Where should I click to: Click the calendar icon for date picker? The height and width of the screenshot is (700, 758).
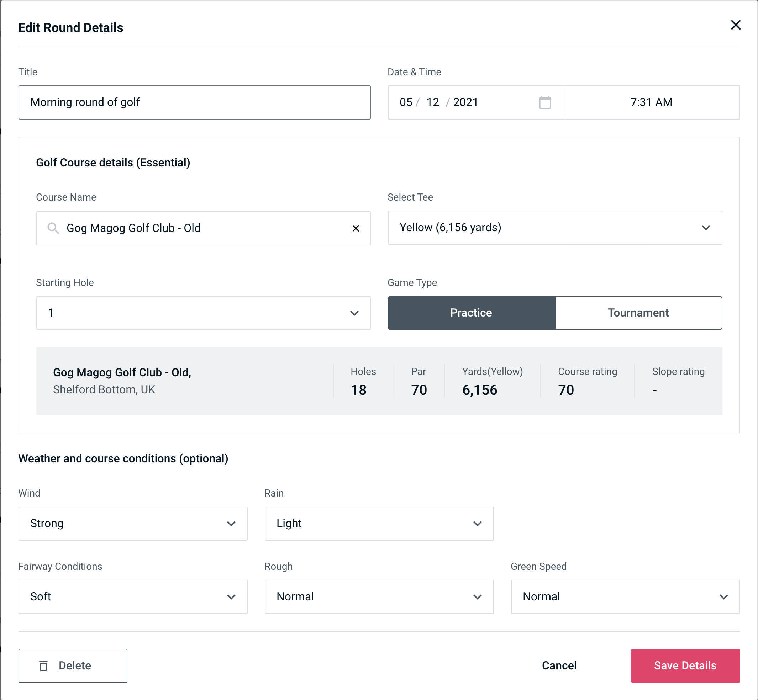546,102
